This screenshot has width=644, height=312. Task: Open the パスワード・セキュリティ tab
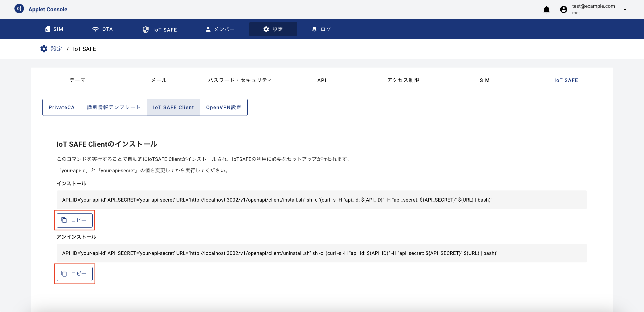tap(240, 80)
